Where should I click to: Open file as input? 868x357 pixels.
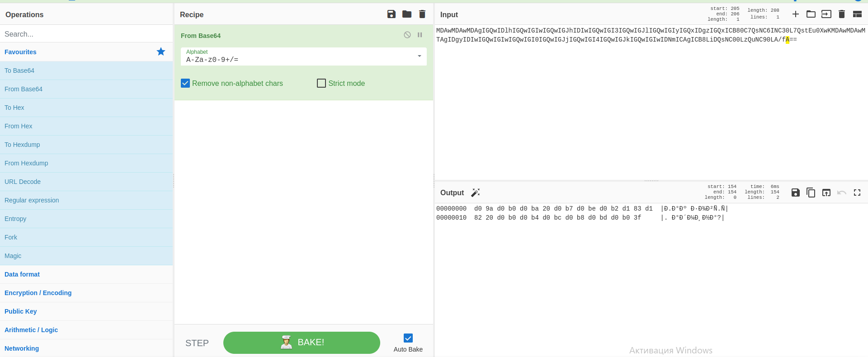[x=826, y=14]
